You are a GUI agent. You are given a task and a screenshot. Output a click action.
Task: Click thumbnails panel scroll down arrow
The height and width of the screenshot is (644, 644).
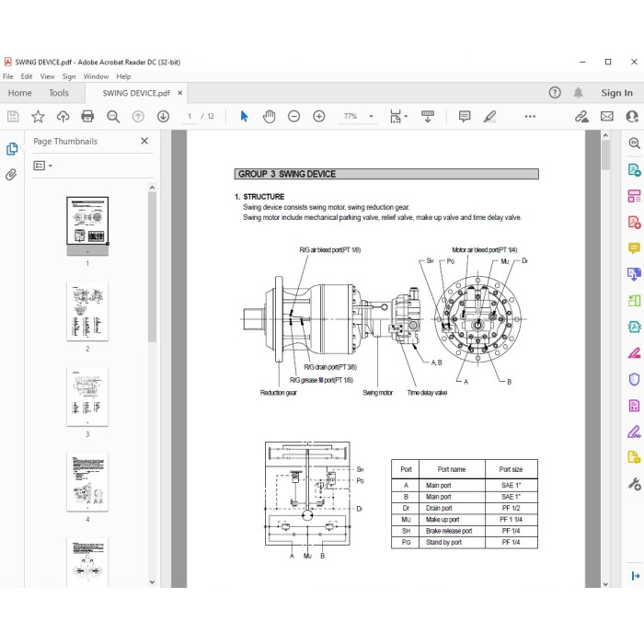[152, 582]
